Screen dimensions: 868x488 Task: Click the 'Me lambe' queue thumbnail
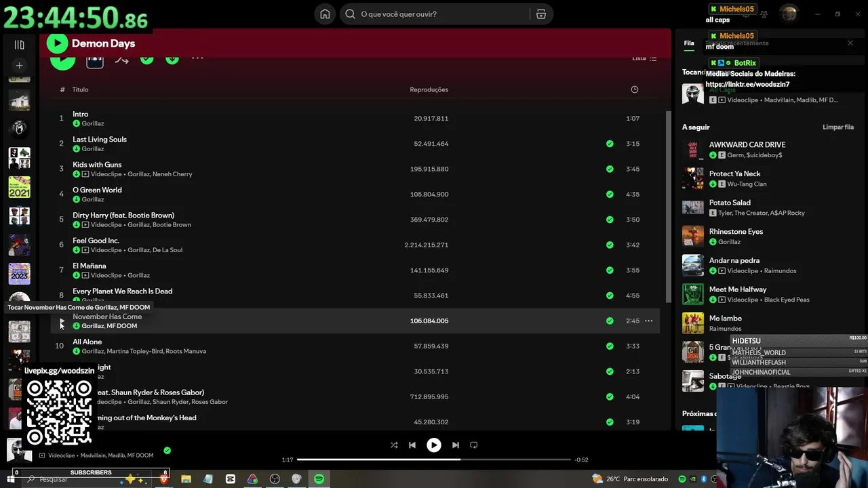(x=693, y=323)
